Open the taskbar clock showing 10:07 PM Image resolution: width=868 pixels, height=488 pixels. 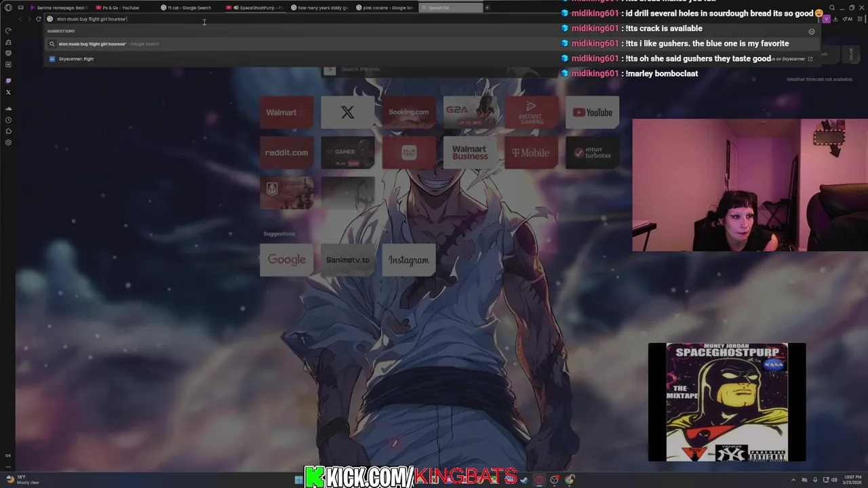click(852, 480)
